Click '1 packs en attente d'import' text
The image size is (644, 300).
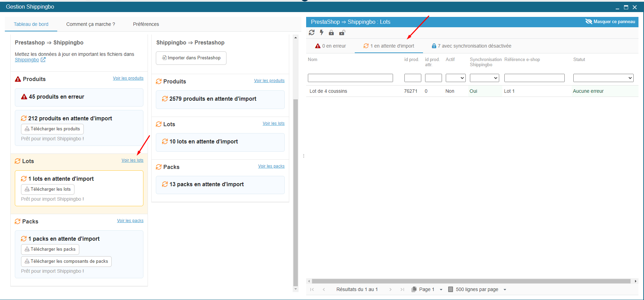(64, 239)
